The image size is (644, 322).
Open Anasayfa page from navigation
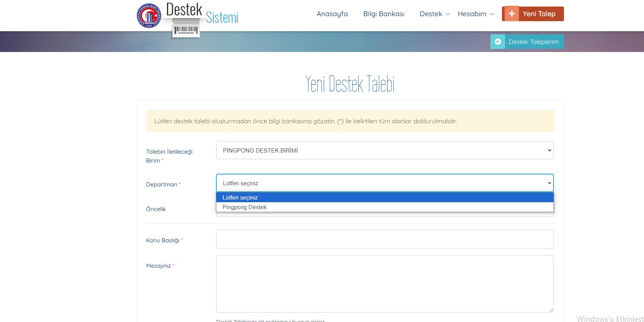pos(332,14)
